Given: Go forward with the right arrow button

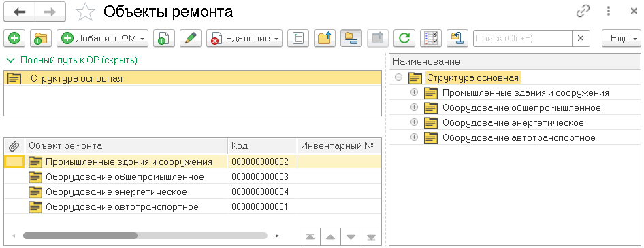Looking at the screenshot, I should coord(50,12).
